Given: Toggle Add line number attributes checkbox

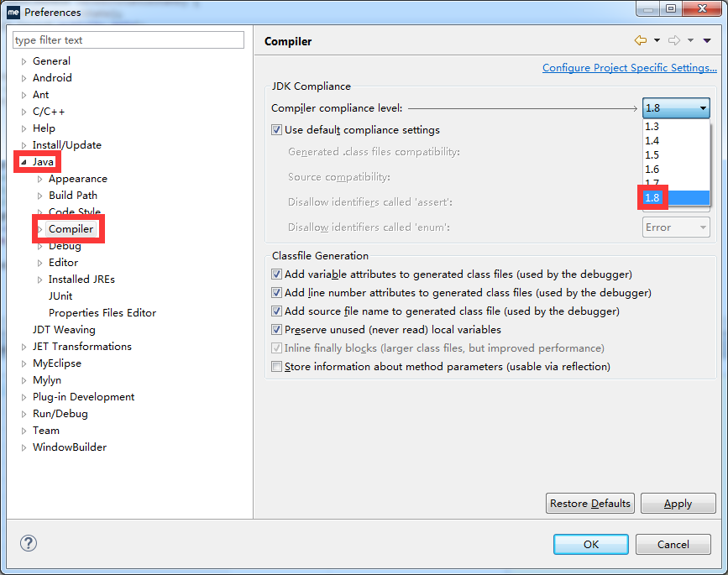Looking at the screenshot, I should coord(277,293).
